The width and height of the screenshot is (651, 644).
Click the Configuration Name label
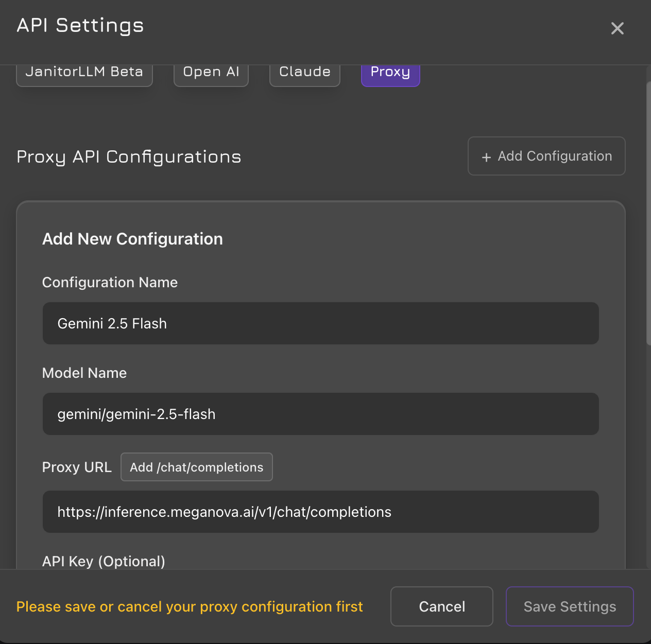(110, 282)
